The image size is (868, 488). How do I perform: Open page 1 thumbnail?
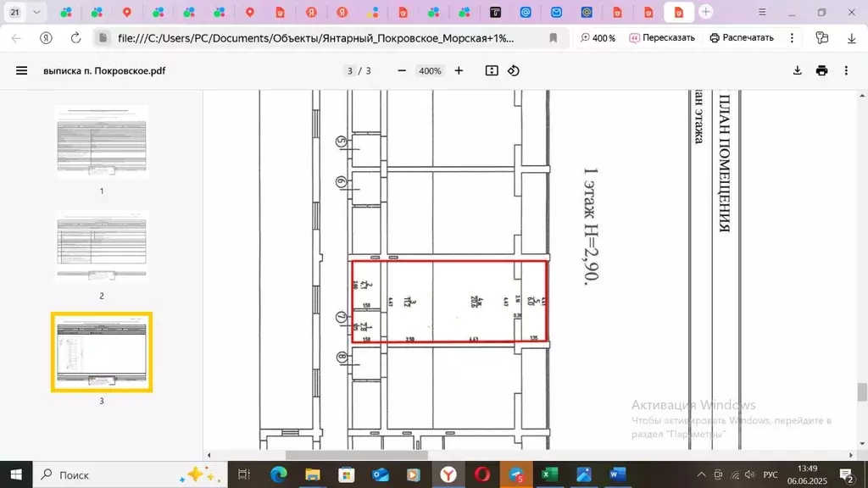[x=102, y=142]
